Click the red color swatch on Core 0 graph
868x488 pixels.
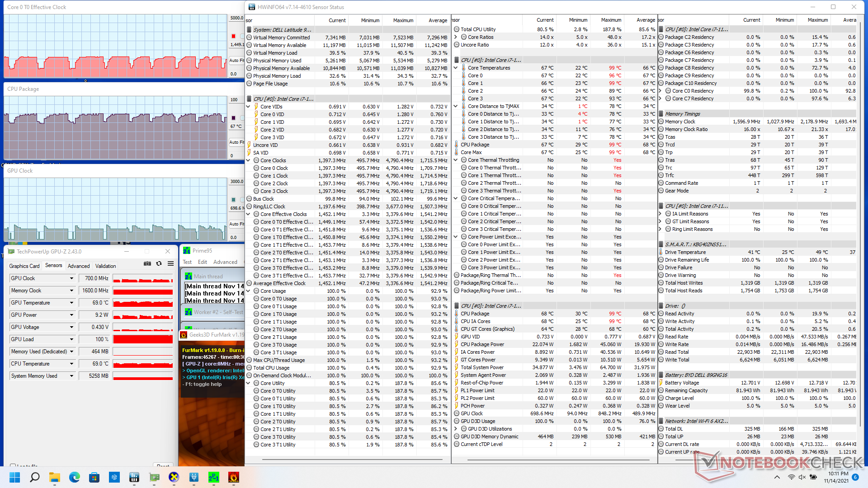(x=234, y=36)
